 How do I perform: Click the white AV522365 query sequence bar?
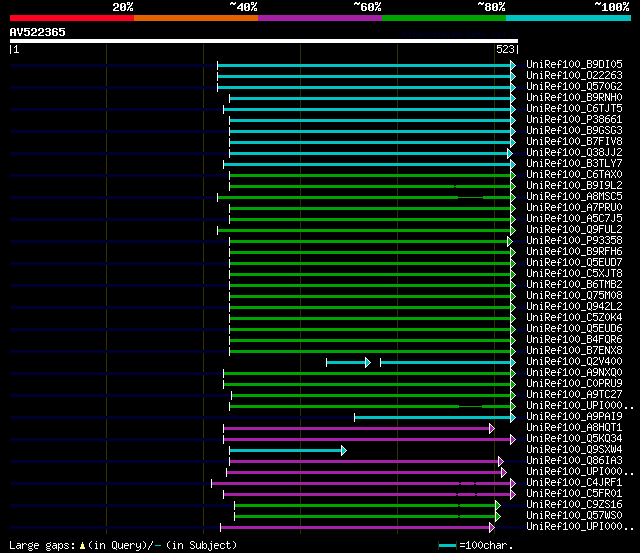[264, 41]
